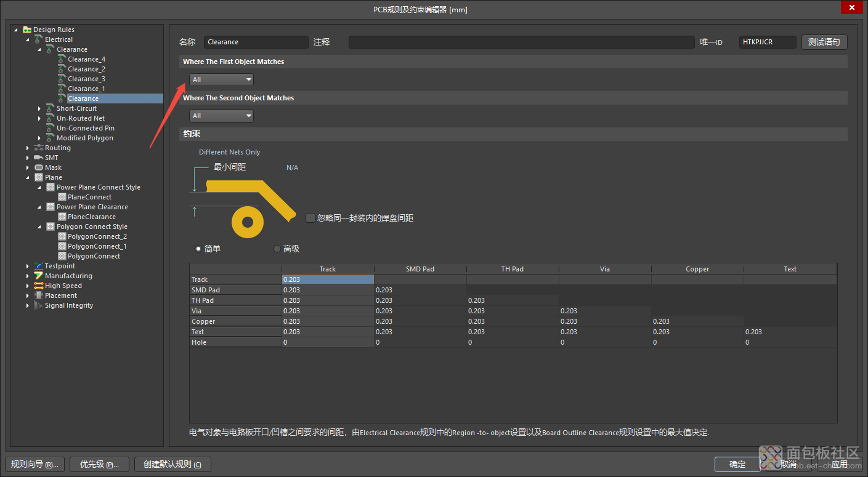Click the Testpoint category icon

point(39,266)
